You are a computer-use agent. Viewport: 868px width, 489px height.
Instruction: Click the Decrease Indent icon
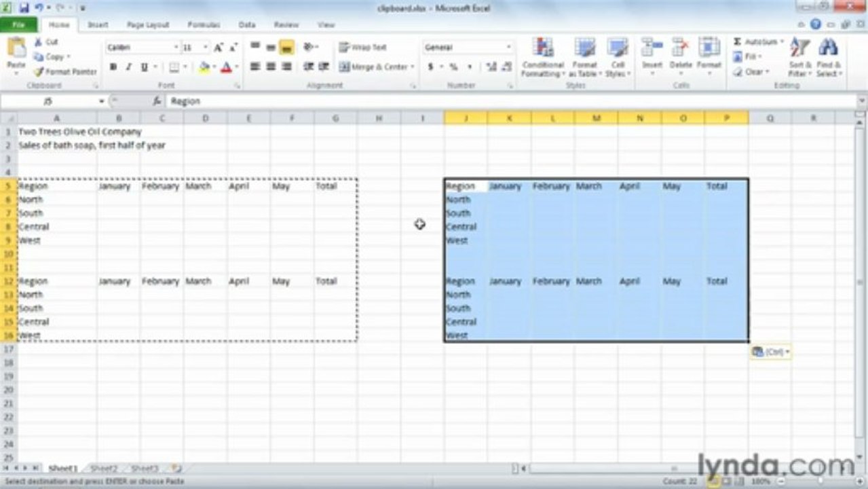coord(308,67)
